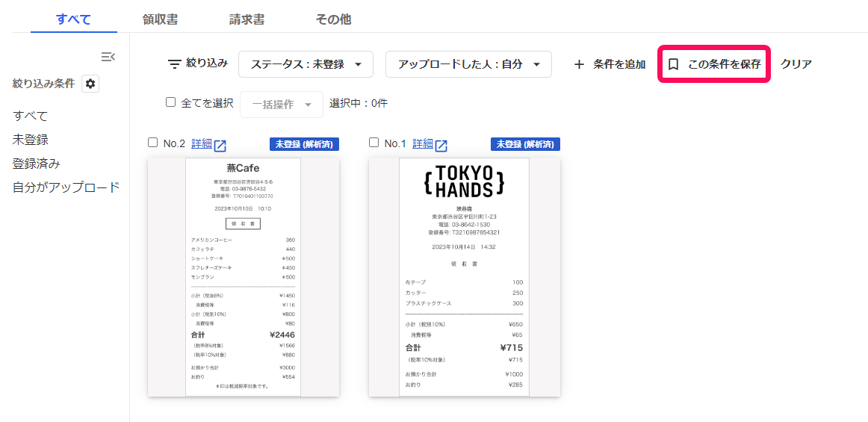The image size is (868, 422).
Task: Switch to the 領収書 tab
Action: (160, 19)
